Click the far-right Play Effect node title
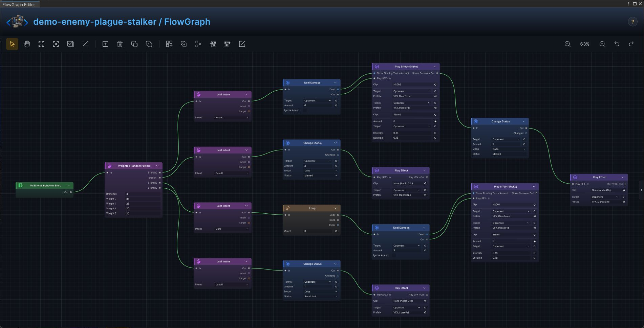Viewport: 644px width, 328px height. (x=600, y=177)
